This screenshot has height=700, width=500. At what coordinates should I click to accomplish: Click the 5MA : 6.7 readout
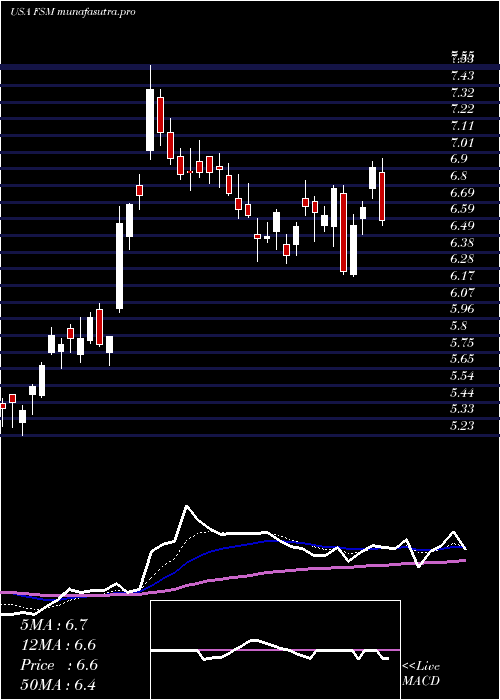[56, 625]
